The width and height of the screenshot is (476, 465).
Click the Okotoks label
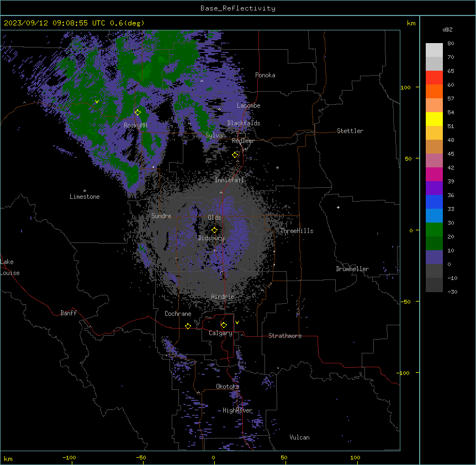(x=228, y=387)
